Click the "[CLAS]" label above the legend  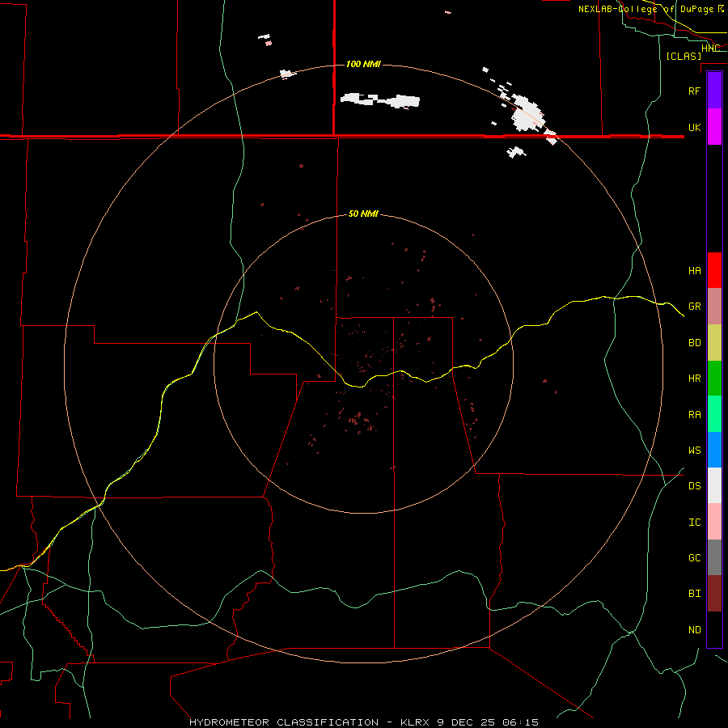click(x=684, y=56)
